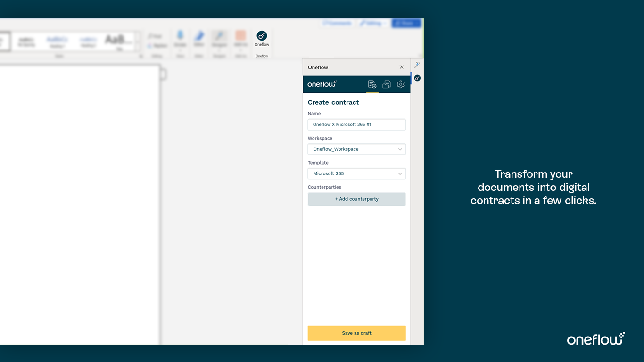Image resolution: width=644 pixels, height=362 pixels.
Task: Click the Add counterparty button
Action: click(x=357, y=199)
